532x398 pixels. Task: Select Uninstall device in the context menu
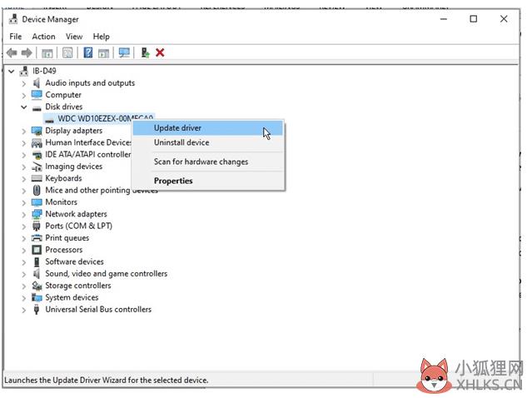pos(181,142)
